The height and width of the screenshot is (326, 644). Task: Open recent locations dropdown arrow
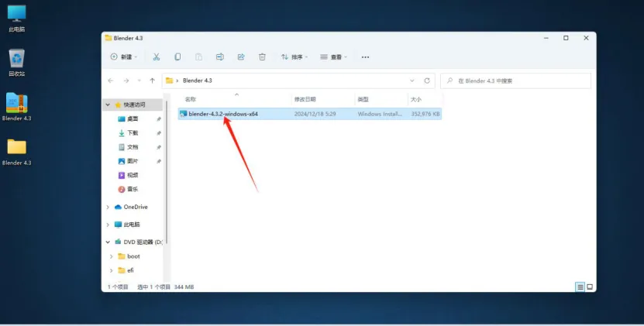(x=139, y=81)
